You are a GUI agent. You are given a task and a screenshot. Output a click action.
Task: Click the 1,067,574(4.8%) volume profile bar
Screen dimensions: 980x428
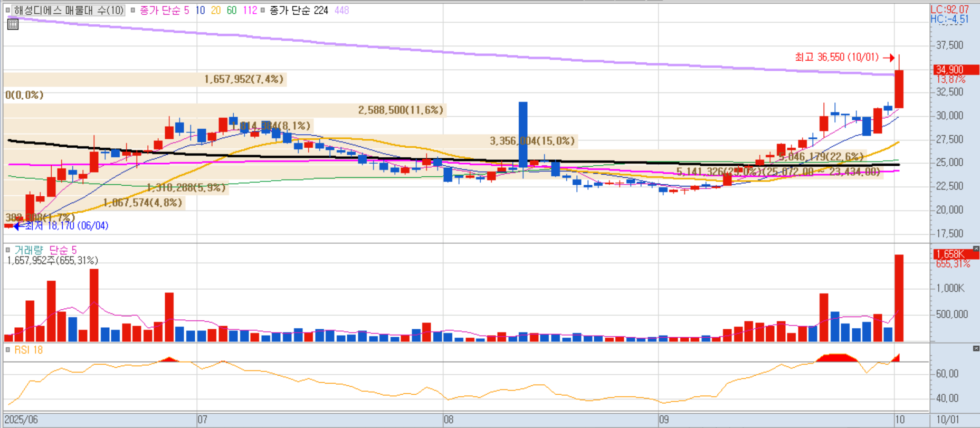point(94,203)
